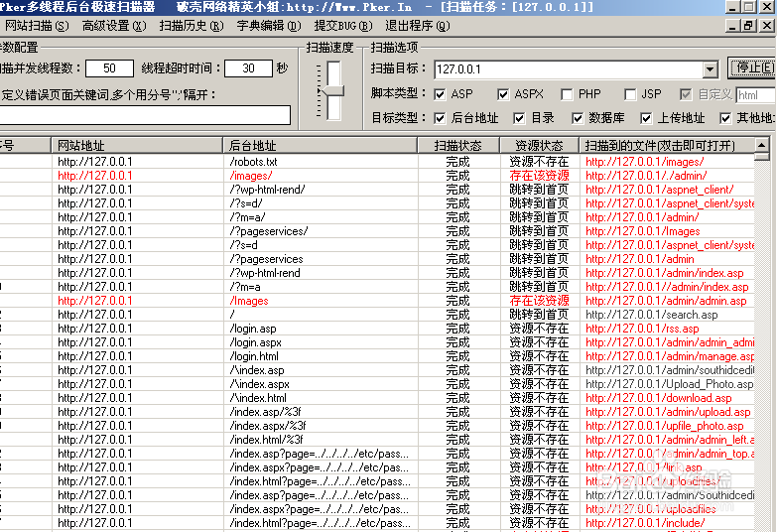Viewport: 777px width, 532px height.
Task: Expand the 扫描目标 dropdown arrow
Action: (x=711, y=69)
